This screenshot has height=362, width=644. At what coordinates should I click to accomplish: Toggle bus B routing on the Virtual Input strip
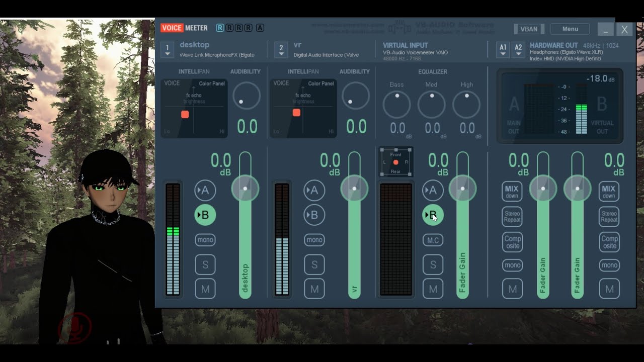coord(433,215)
